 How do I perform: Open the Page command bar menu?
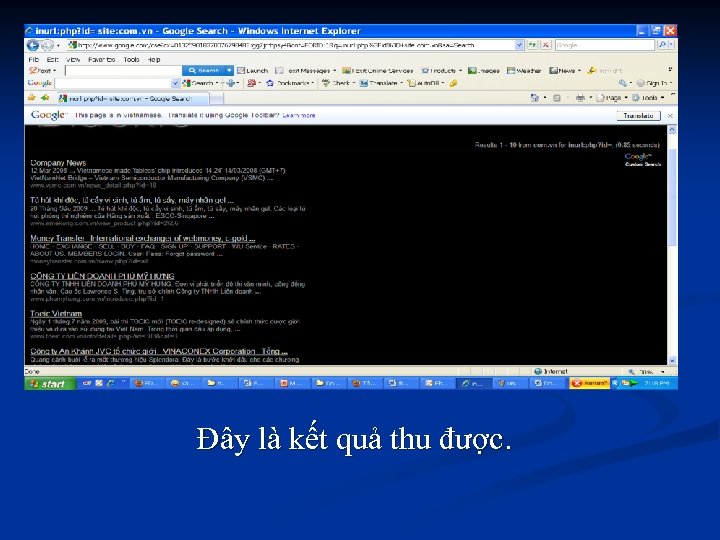click(x=612, y=98)
